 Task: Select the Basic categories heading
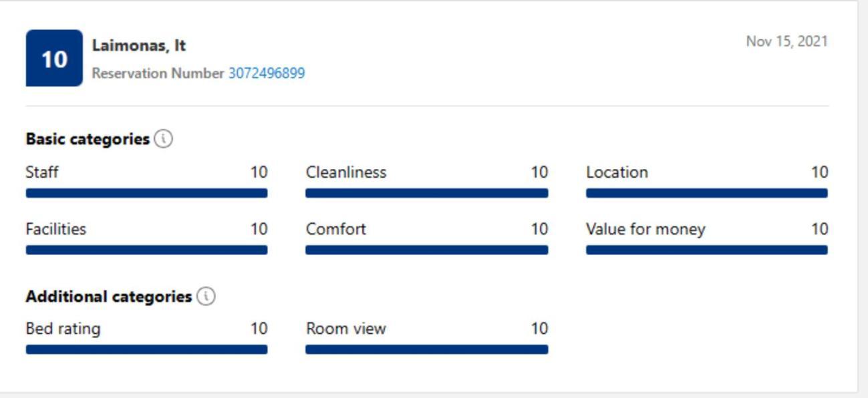point(88,139)
